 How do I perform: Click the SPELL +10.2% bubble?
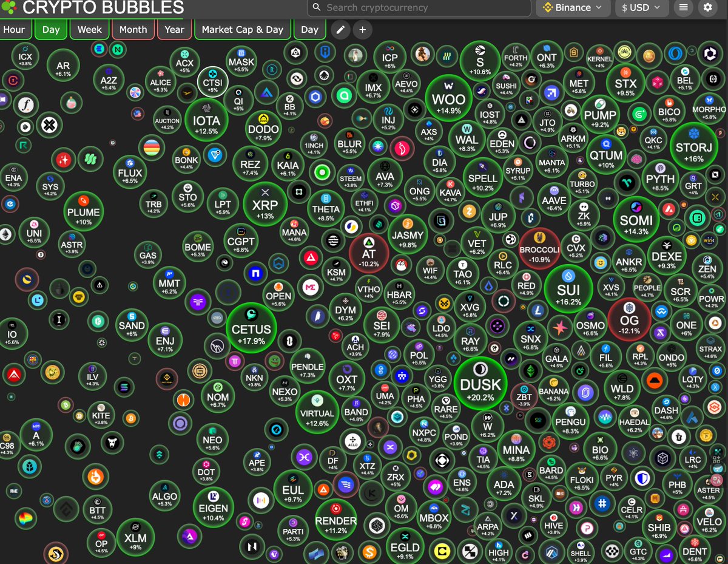(482, 177)
